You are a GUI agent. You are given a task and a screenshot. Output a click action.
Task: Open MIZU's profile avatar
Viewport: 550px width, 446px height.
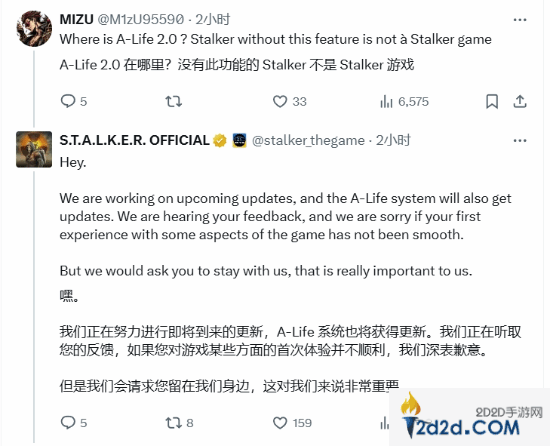(x=34, y=28)
